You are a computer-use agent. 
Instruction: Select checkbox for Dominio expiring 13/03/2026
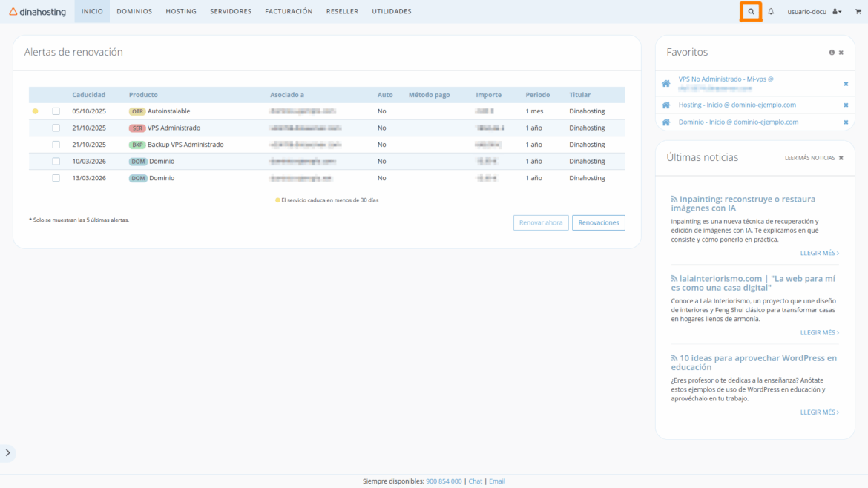56,177
